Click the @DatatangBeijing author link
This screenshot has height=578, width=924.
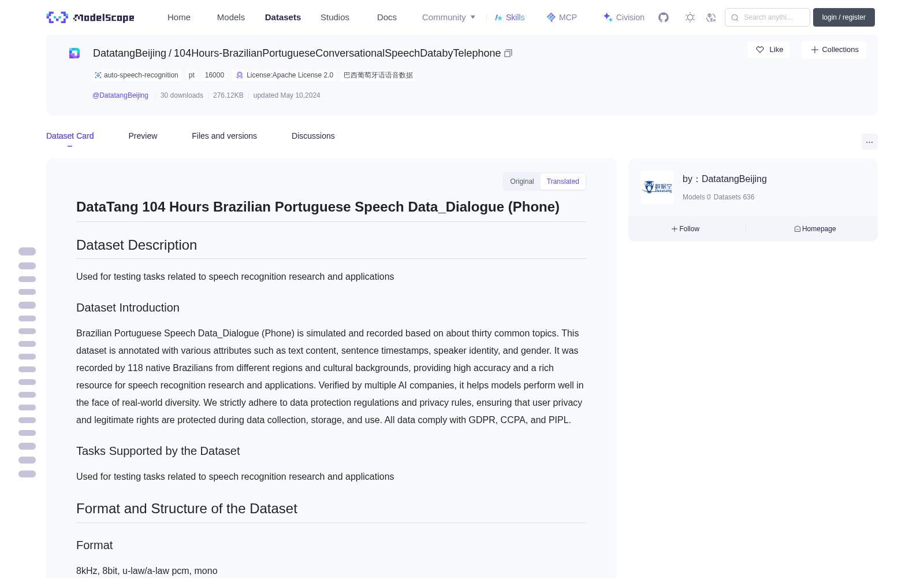(x=120, y=95)
